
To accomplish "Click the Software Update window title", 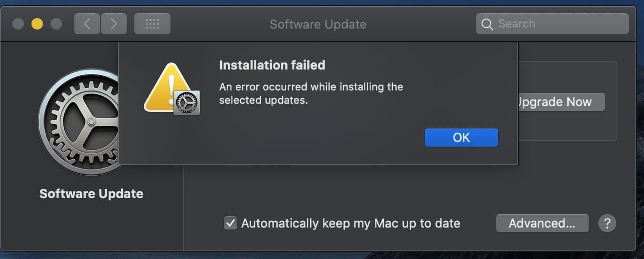I will [x=318, y=24].
